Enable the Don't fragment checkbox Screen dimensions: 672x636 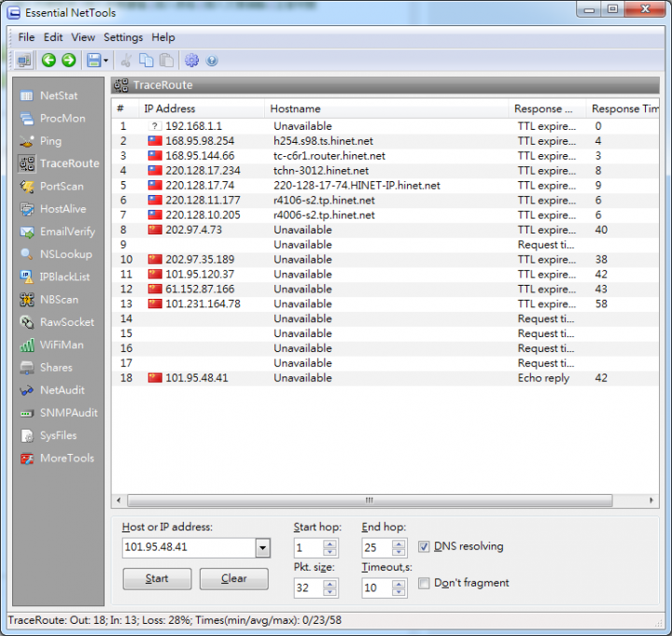(424, 583)
